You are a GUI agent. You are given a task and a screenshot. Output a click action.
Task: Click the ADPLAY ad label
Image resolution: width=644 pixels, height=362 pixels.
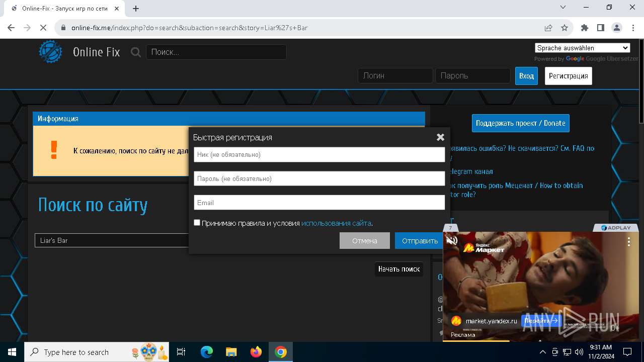tap(615, 228)
